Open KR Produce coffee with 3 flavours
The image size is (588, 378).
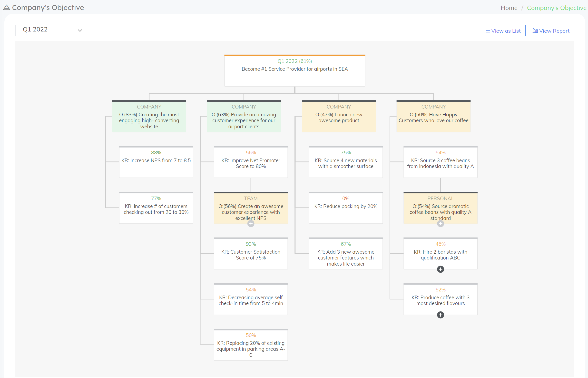tap(440, 299)
